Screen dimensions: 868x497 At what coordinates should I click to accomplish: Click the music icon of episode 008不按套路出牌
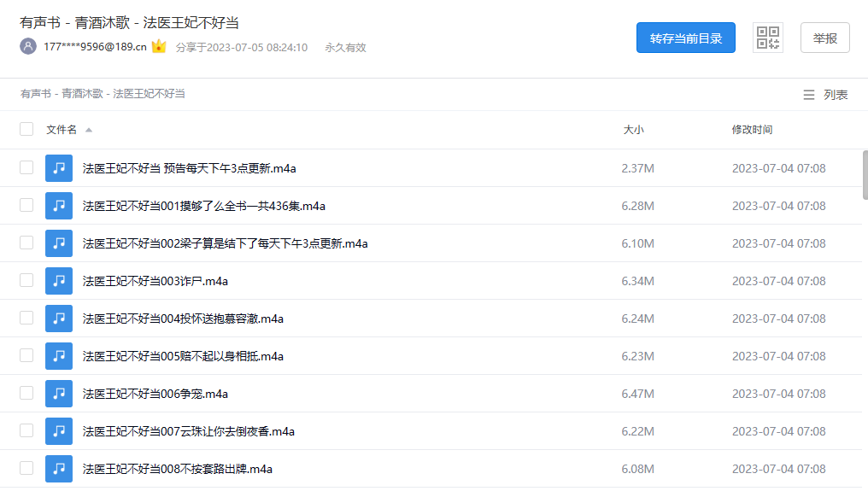[x=58, y=468]
